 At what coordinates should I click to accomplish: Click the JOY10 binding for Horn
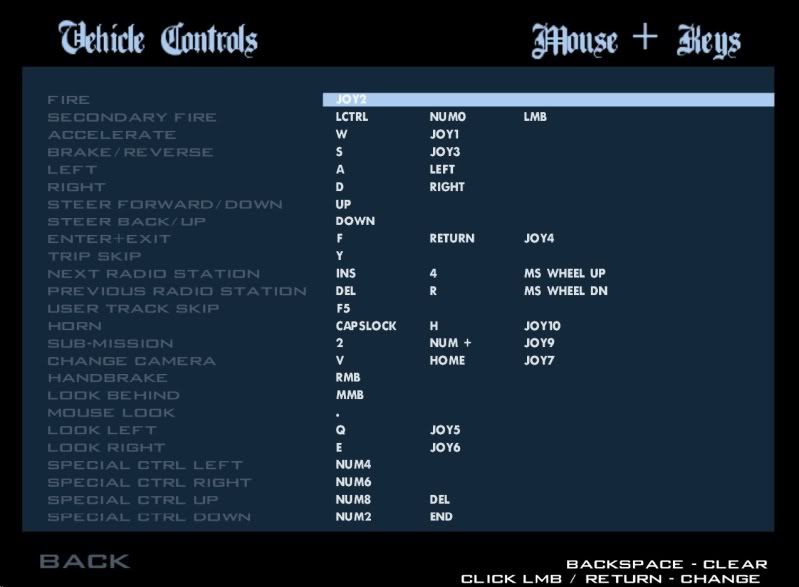pos(542,326)
